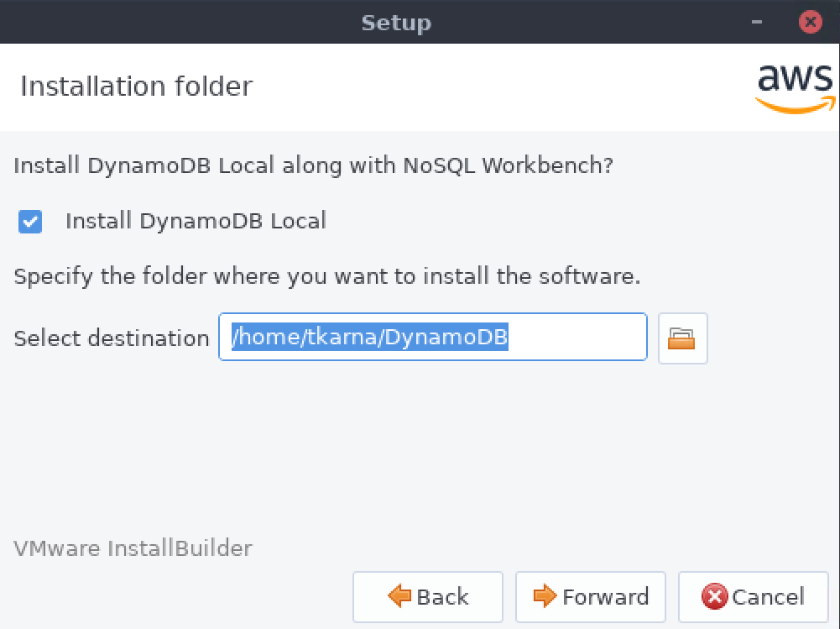
Task: Click the red X icon on Cancel
Action: tap(714, 596)
